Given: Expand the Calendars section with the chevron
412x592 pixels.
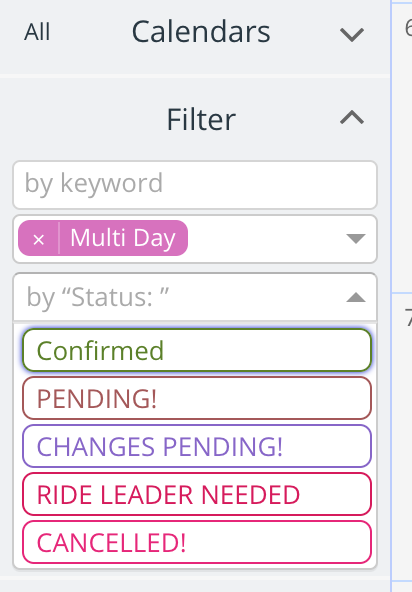Looking at the screenshot, I should point(352,34).
